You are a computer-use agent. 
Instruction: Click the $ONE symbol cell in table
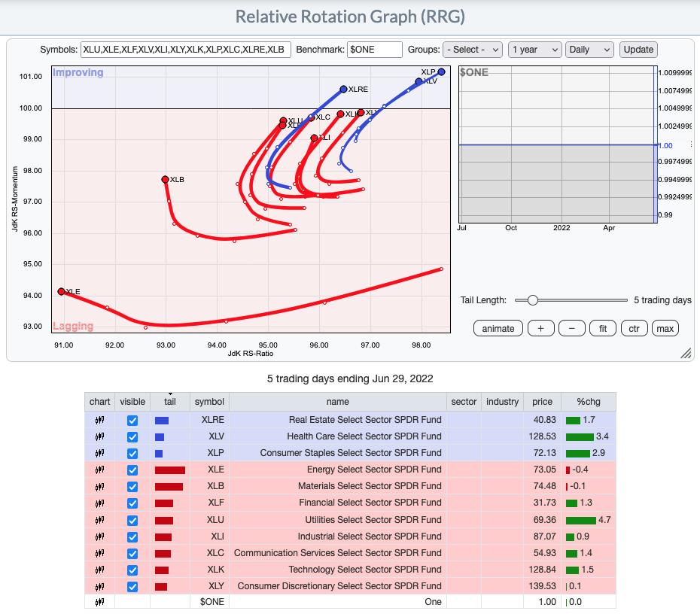pyautogui.click(x=212, y=602)
